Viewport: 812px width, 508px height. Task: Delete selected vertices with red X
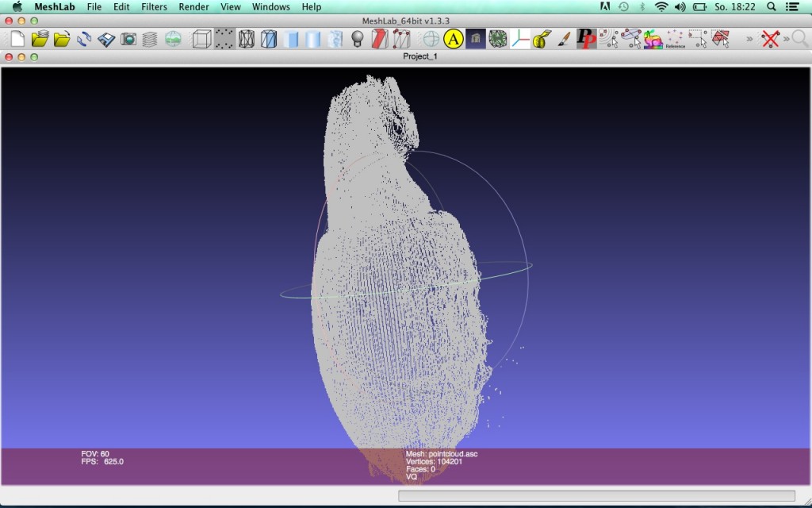click(x=770, y=39)
